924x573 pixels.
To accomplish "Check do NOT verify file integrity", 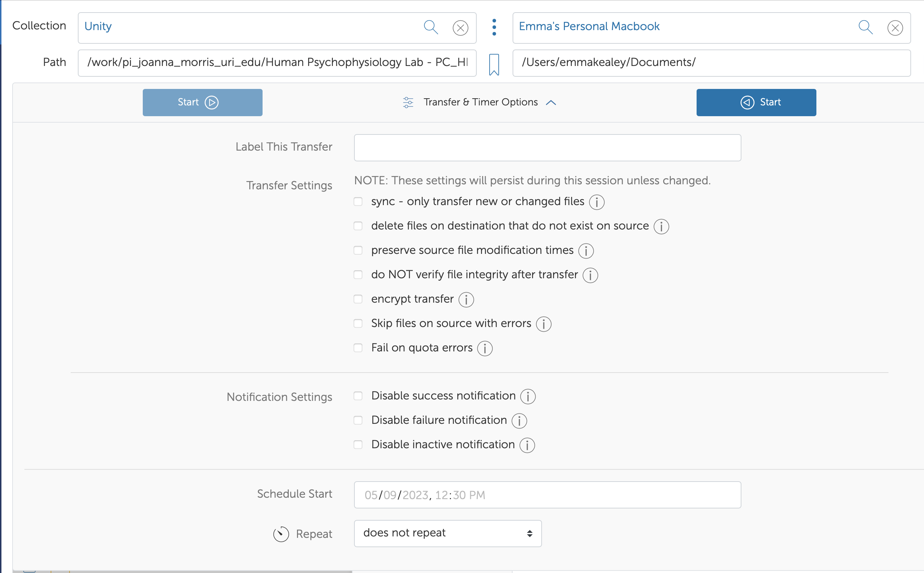I will coord(358,274).
